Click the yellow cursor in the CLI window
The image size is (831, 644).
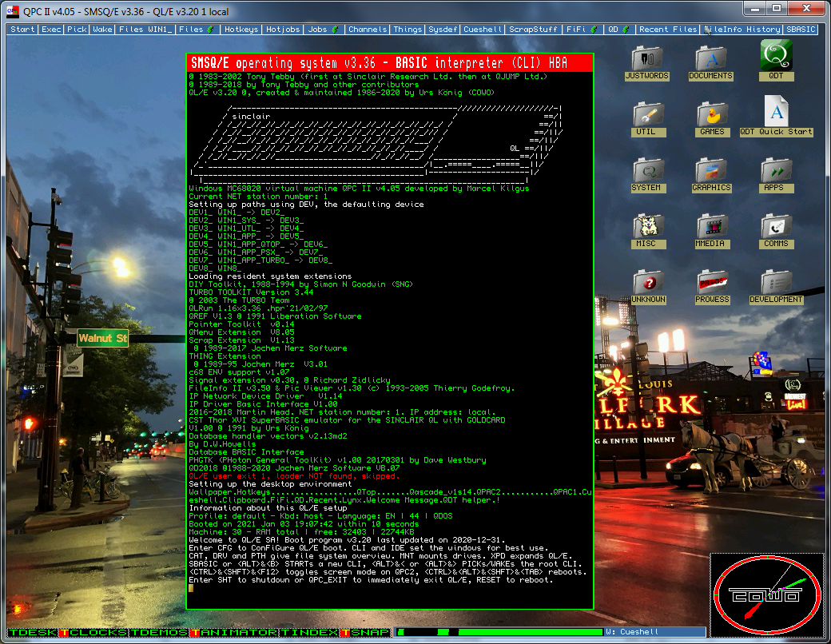pyautogui.click(x=191, y=588)
